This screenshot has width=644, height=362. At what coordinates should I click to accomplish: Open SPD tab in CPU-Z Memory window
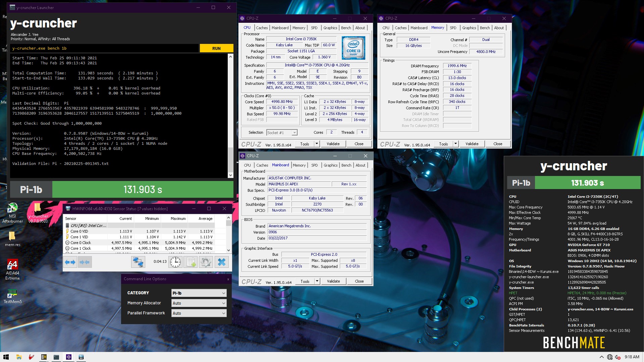point(453,28)
